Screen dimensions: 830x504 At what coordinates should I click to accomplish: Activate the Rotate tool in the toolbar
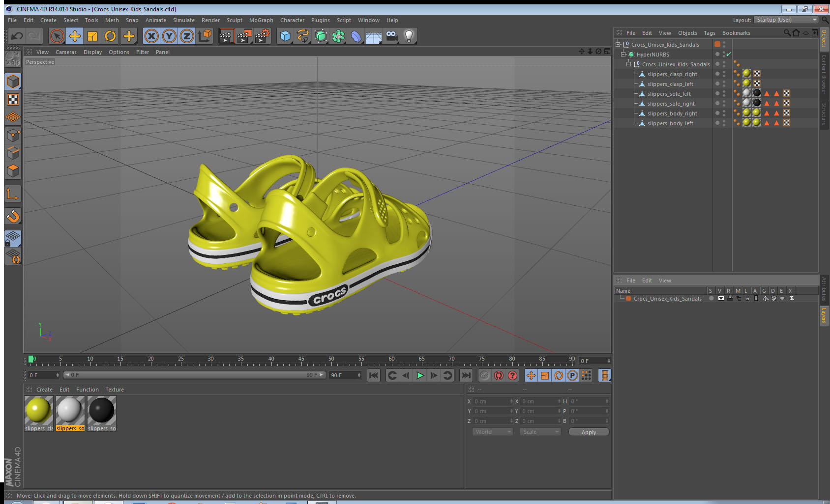click(111, 36)
